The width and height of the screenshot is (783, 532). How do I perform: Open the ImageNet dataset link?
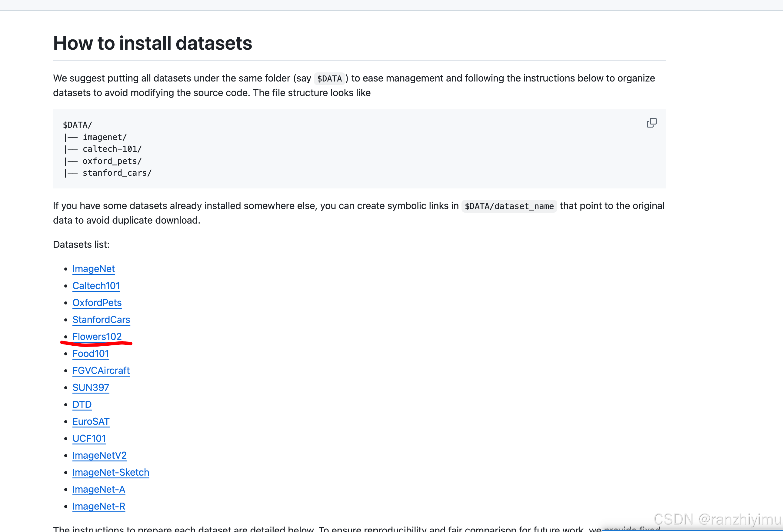pos(93,269)
